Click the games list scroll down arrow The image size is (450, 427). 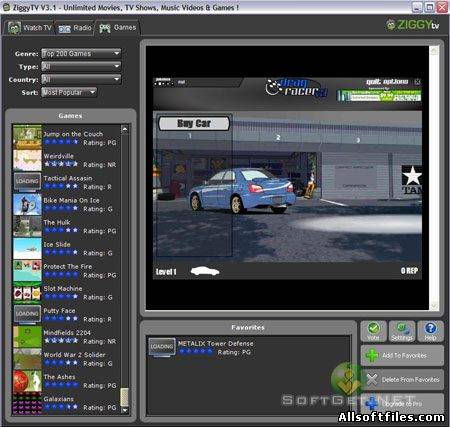pos(125,410)
